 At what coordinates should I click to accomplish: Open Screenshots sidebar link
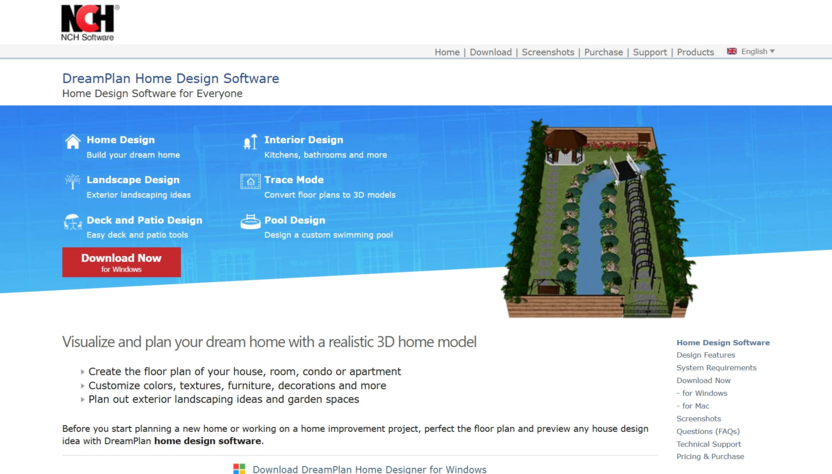click(699, 419)
